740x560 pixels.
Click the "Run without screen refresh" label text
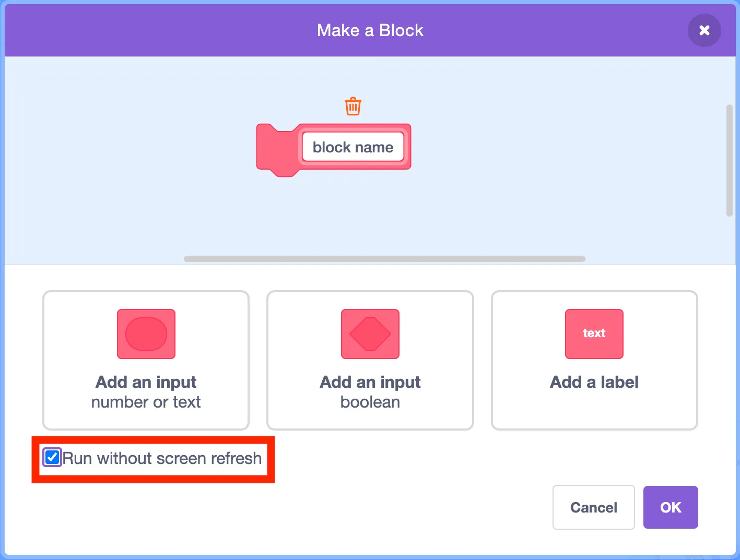[x=162, y=458]
